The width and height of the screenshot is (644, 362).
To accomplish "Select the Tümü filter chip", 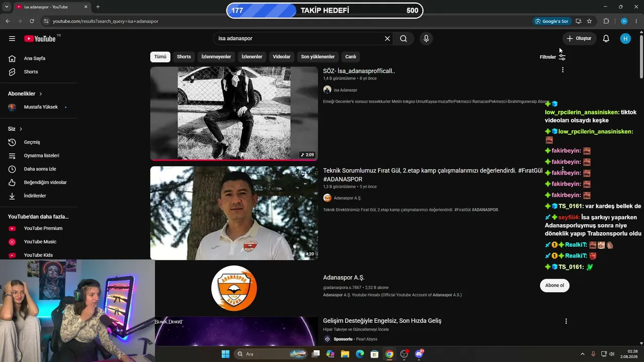I will pos(160,57).
